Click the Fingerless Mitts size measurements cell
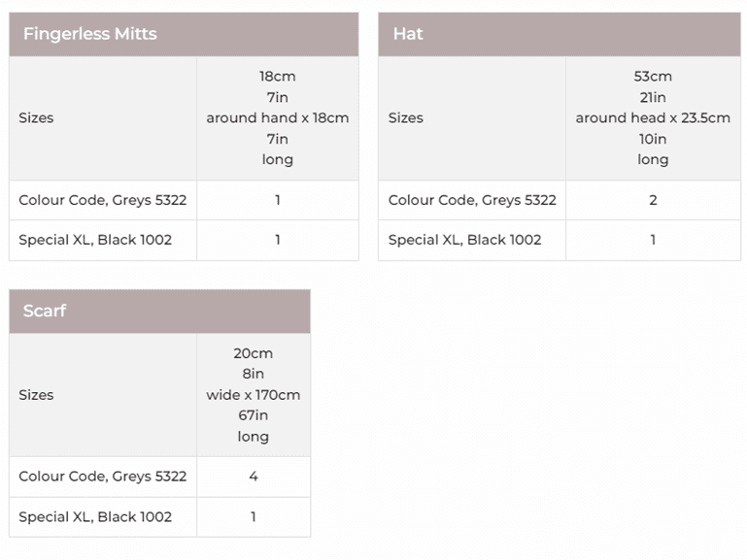The width and height of the screenshot is (747, 560). coord(277,118)
